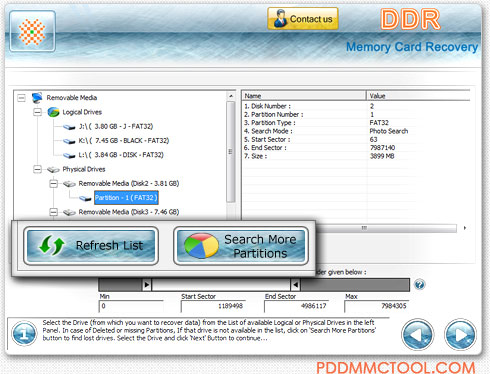Select the Start Sector detail row
Viewport: 490px width, 374px height.
[x=356, y=139]
